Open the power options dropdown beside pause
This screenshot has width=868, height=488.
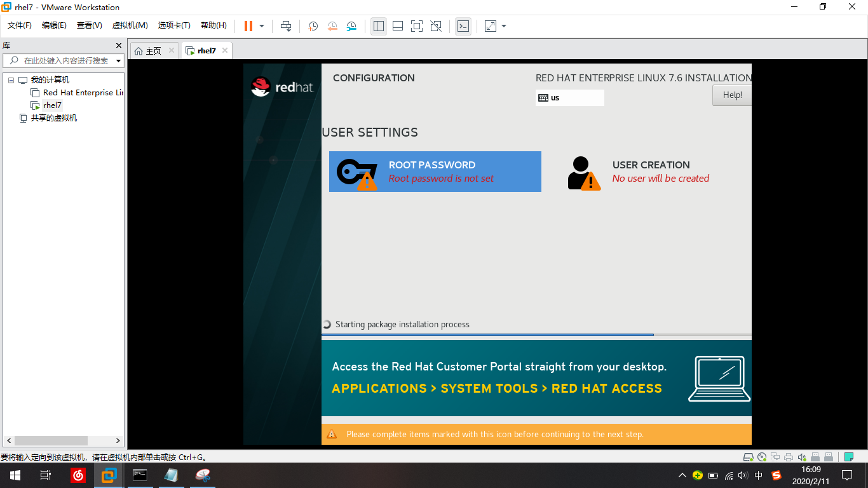coord(262,26)
